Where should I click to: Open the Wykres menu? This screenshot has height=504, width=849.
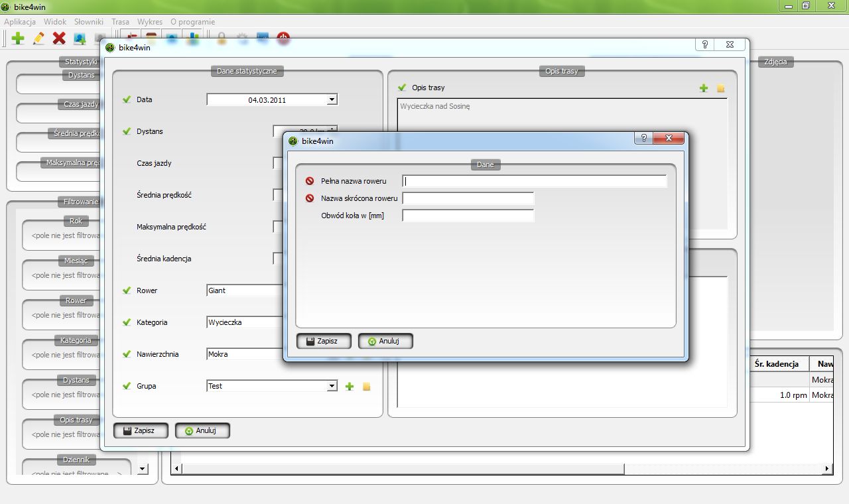[150, 22]
